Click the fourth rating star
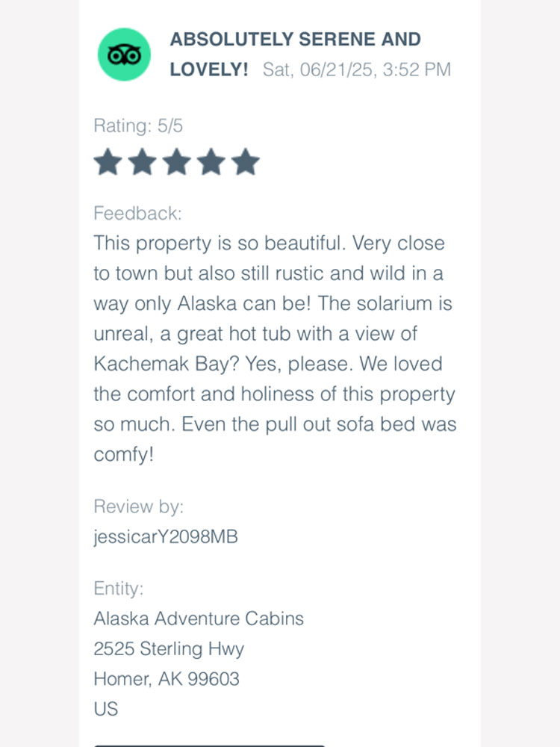Screen dimensions: 560x747 pos(211,162)
